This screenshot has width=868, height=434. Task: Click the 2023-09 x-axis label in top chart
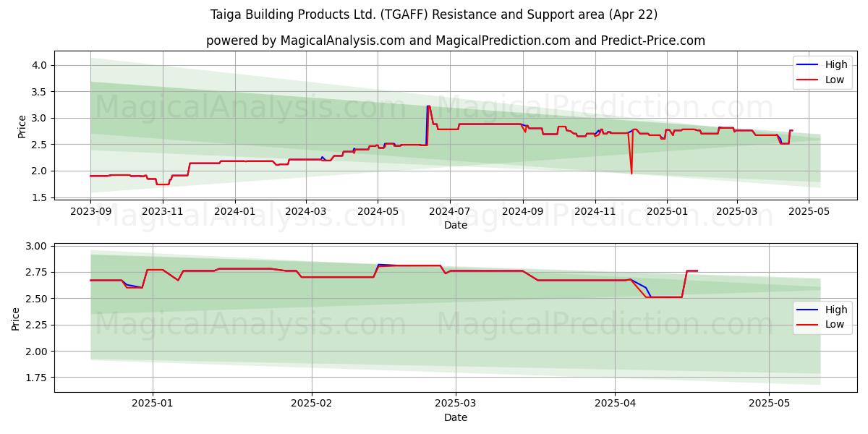(x=90, y=211)
